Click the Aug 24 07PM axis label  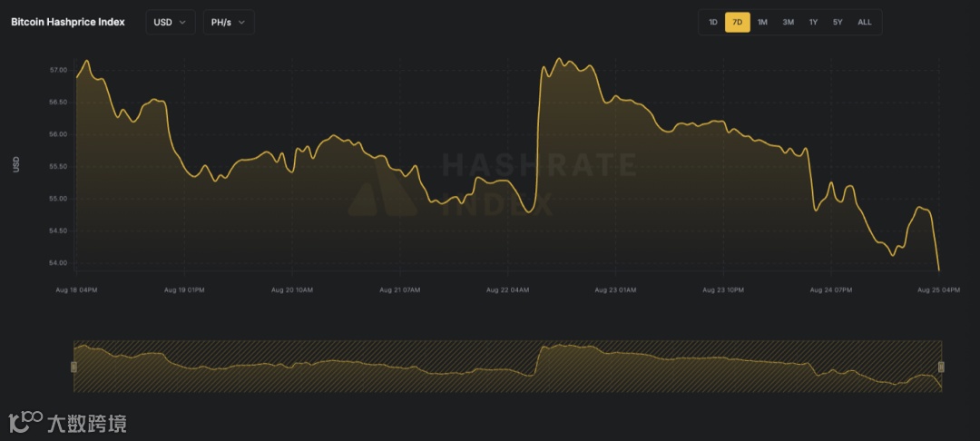point(830,289)
